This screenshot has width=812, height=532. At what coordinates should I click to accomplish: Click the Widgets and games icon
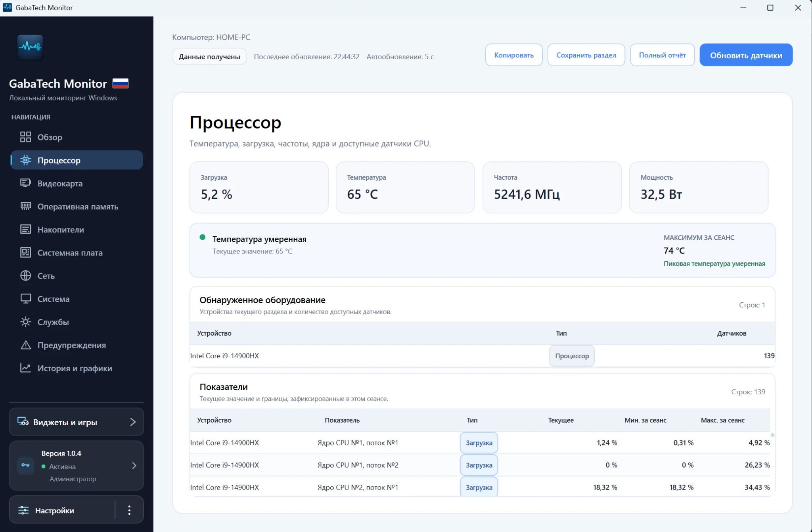tap(23, 422)
